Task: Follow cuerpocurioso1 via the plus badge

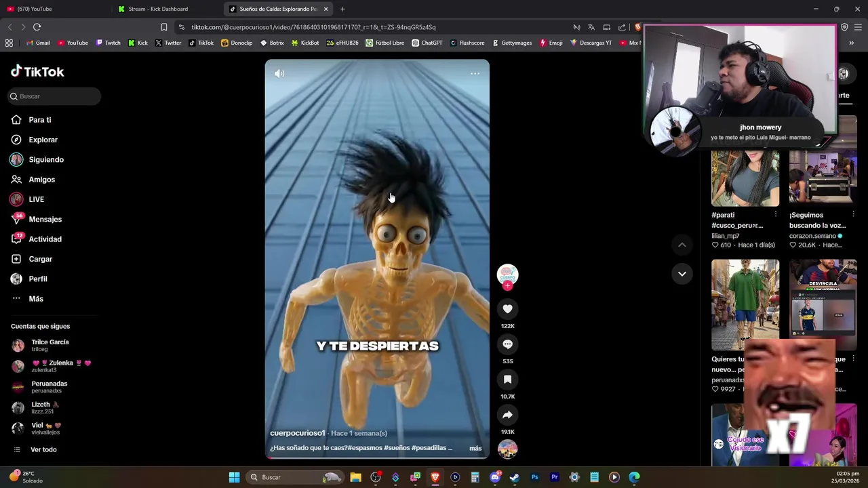Action: [x=507, y=286]
